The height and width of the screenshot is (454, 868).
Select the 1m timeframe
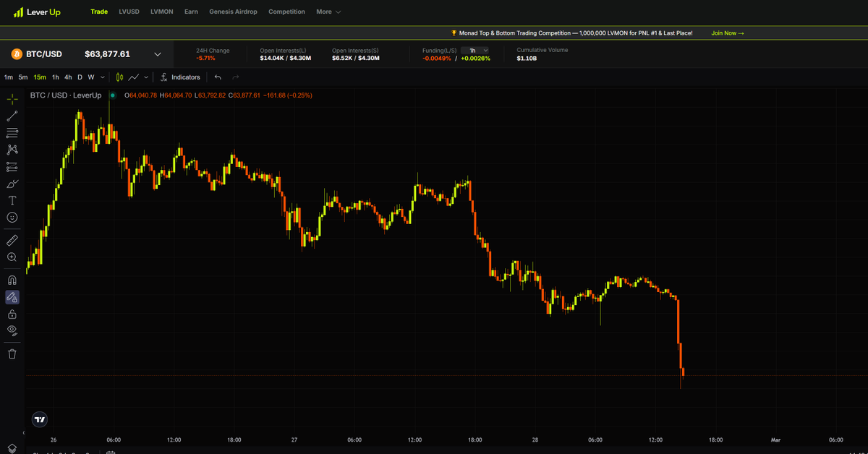click(x=8, y=77)
